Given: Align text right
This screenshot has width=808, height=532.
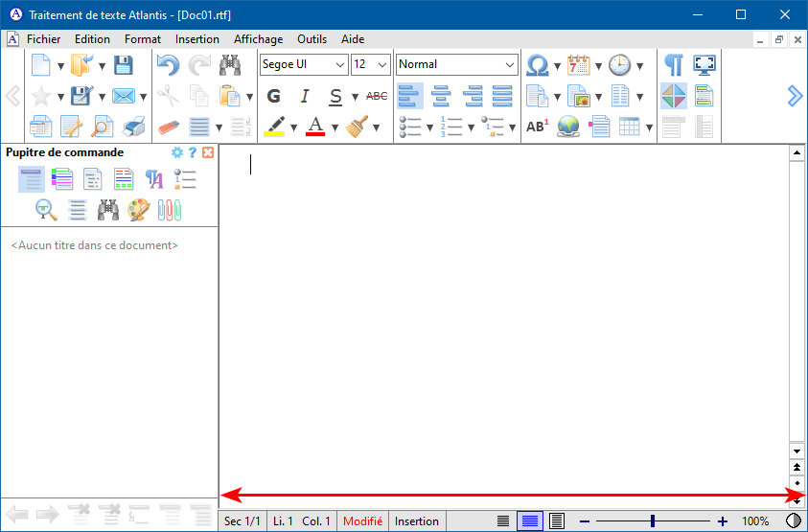Looking at the screenshot, I should [472, 96].
